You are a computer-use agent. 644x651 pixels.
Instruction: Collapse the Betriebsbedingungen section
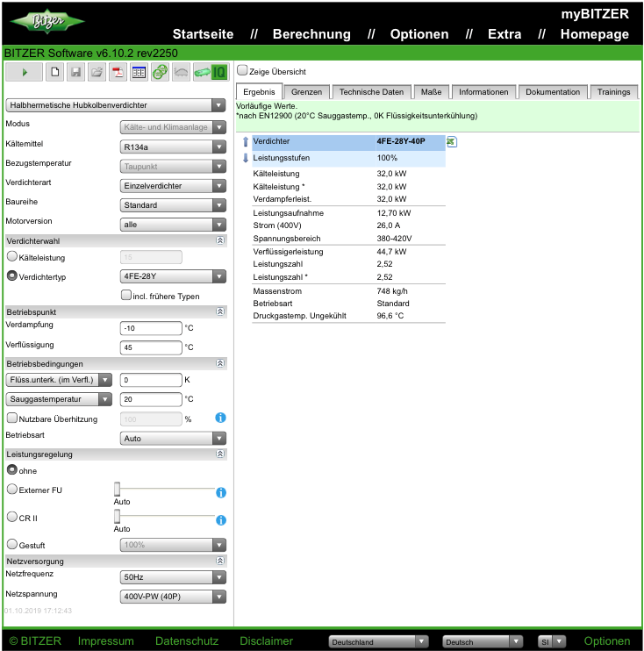tap(220, 364)
